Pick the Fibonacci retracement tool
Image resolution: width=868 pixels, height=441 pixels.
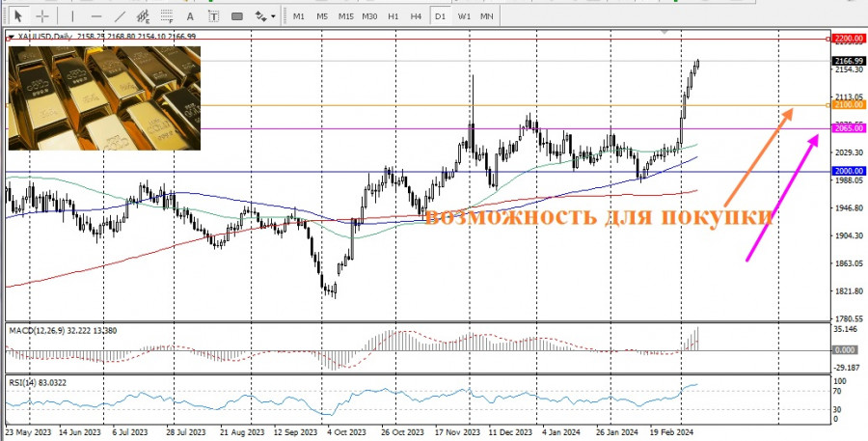(x=167, y=16)
